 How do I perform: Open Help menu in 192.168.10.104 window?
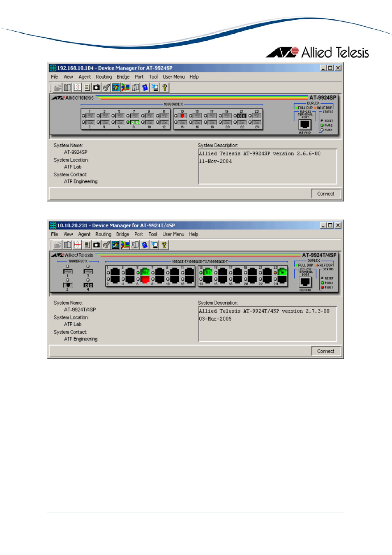(194, 77)
